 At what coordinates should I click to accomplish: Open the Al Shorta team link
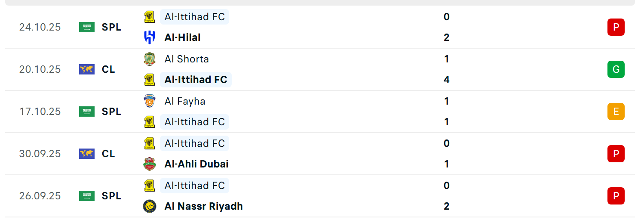coord(187,59)
